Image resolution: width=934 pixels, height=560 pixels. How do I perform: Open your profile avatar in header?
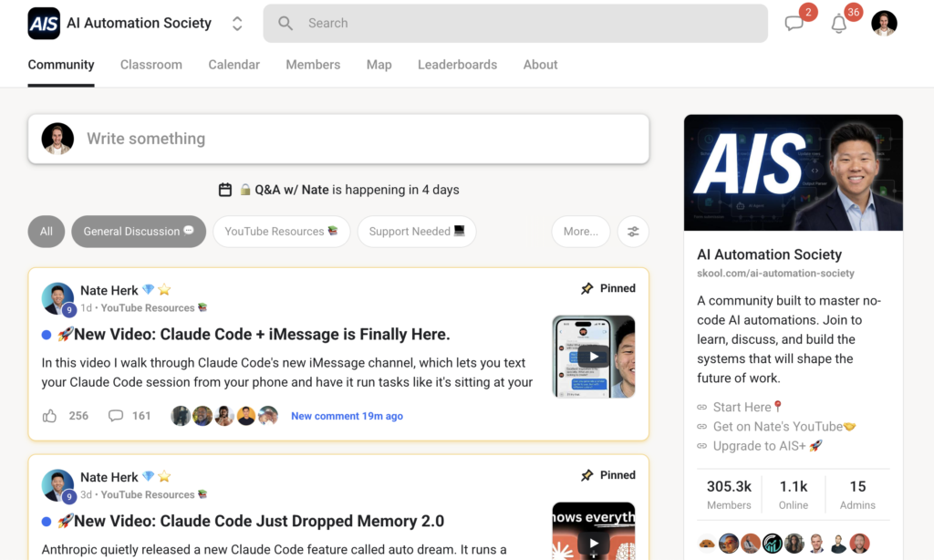point(884,24)
